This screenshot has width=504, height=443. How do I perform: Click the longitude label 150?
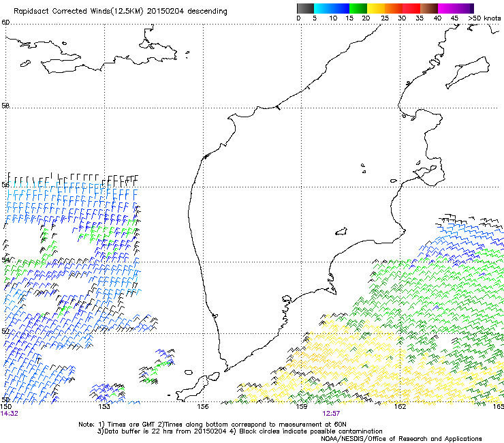[x=6, y=407]
